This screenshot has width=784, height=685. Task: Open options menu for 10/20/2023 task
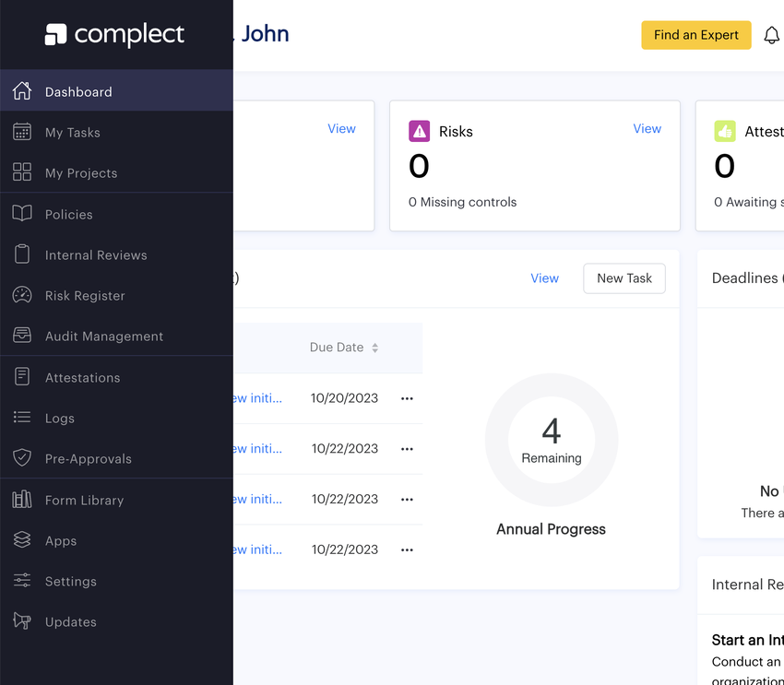[x=407, y=398]
